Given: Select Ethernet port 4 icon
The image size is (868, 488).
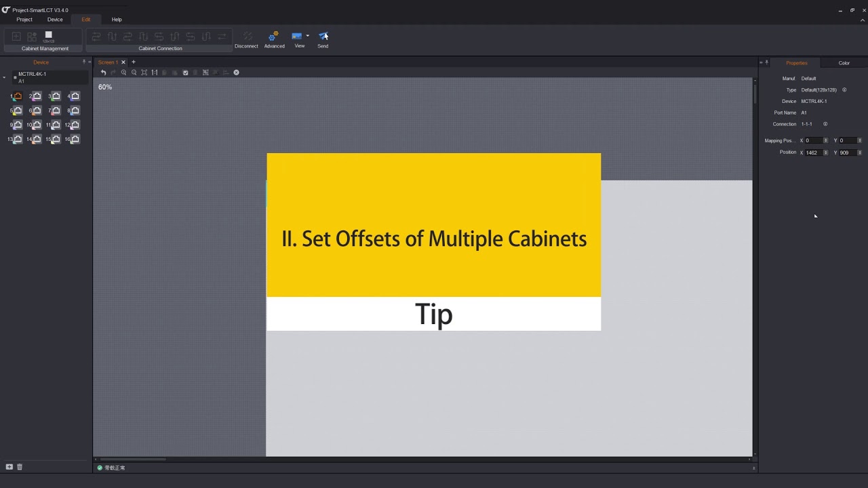Looking at the screenshot, I should (x=75, y=96).
